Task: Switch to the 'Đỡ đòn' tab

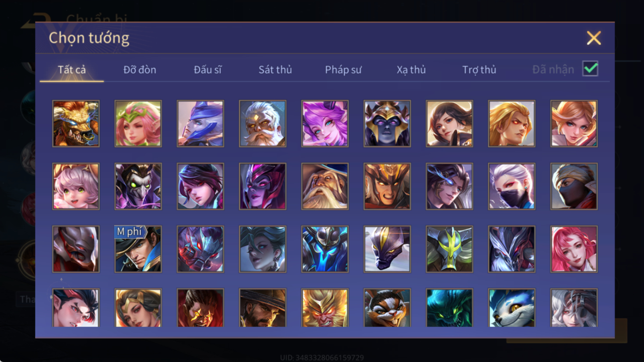Action: (140, 70)
